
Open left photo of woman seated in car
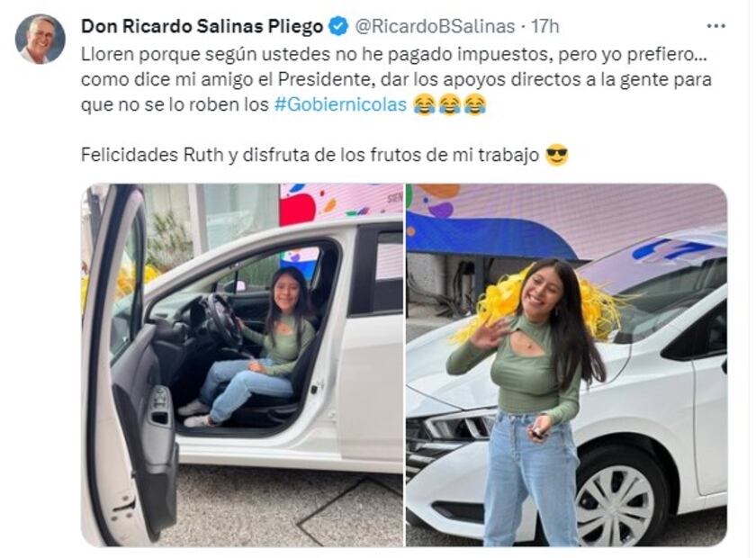pyautogui.click(x=242, y=365)
